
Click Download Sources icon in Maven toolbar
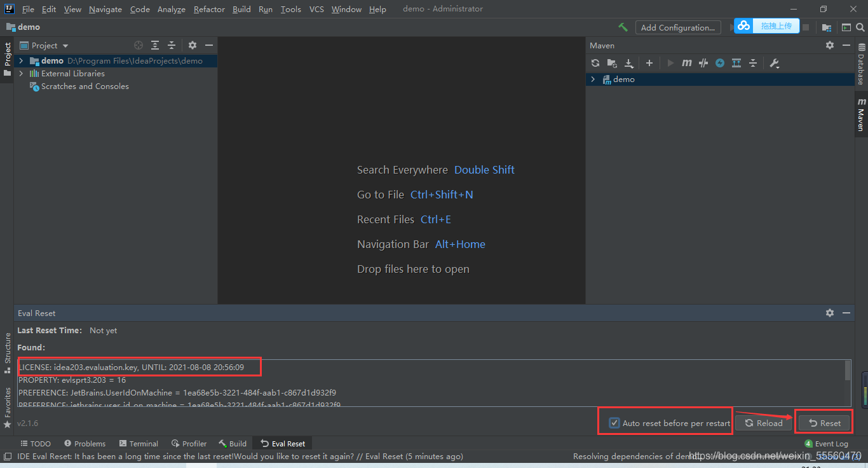pyautogui.click(x=628, y=63)
